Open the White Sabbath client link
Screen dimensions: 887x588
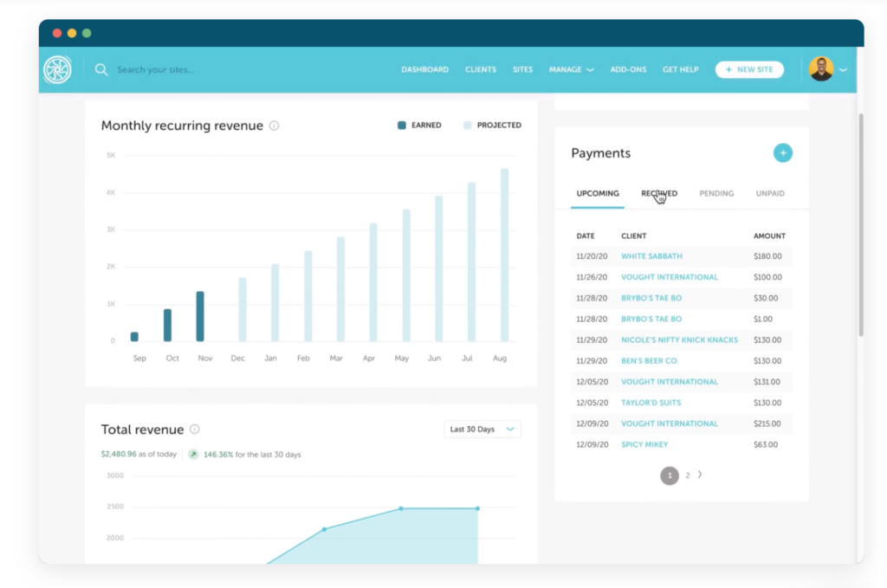coord(651,256)
